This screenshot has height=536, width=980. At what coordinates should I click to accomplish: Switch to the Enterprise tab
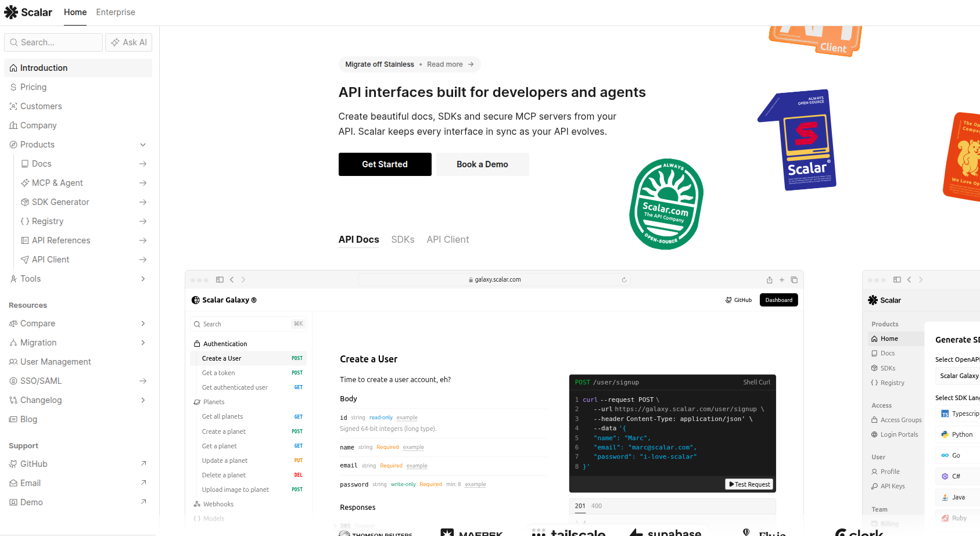point(116,12)
